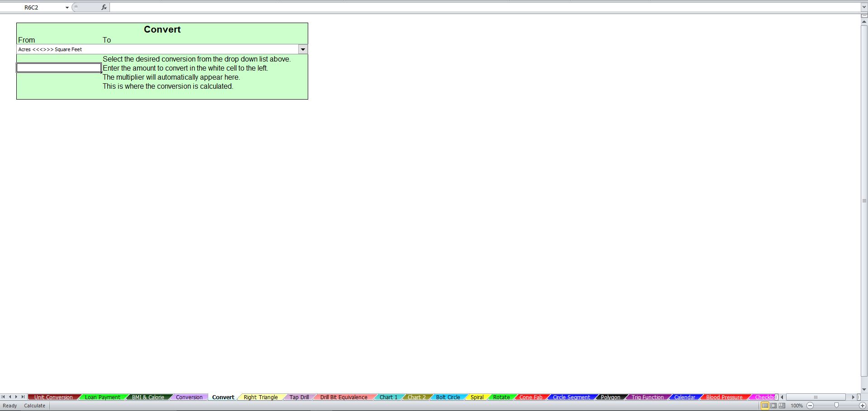The width and height of the screenshot is (868, 411).
Task: Click the Convert title heading
Action: click(x=162, y=29)
